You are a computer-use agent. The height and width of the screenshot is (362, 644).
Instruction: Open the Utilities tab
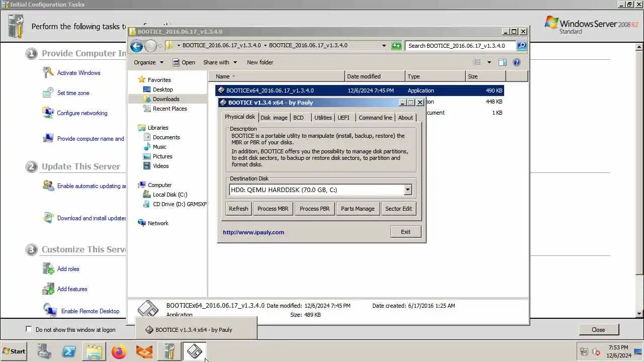coord(323,118)
